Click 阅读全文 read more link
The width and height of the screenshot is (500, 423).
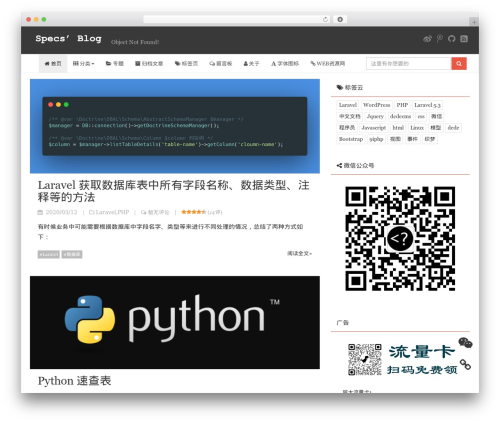coord(299,254)
